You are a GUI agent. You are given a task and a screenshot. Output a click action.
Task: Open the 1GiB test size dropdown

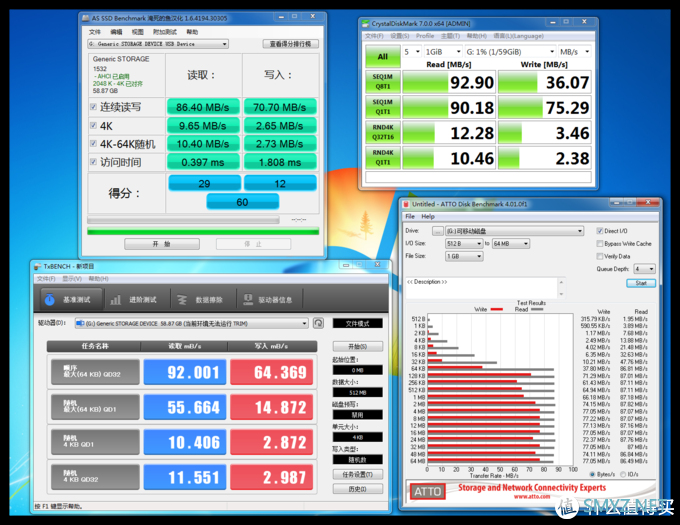[x=443, y=52]
